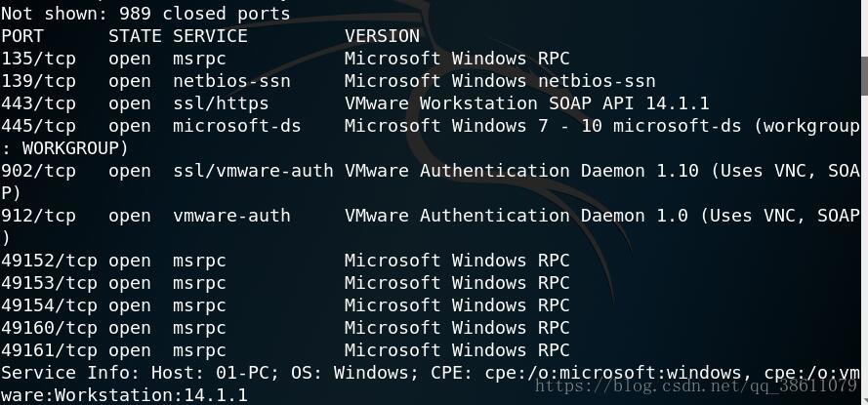Click the vertical scrollbar thumb
The width and height of the screenshot is (868, 405).
pyautogui.click(x=864, y=75)
